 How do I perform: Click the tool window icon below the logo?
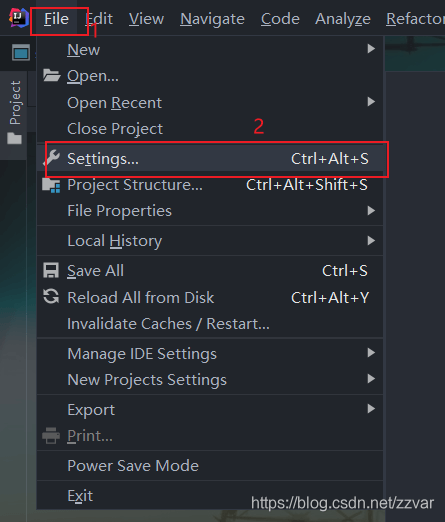tap(21, 53)
